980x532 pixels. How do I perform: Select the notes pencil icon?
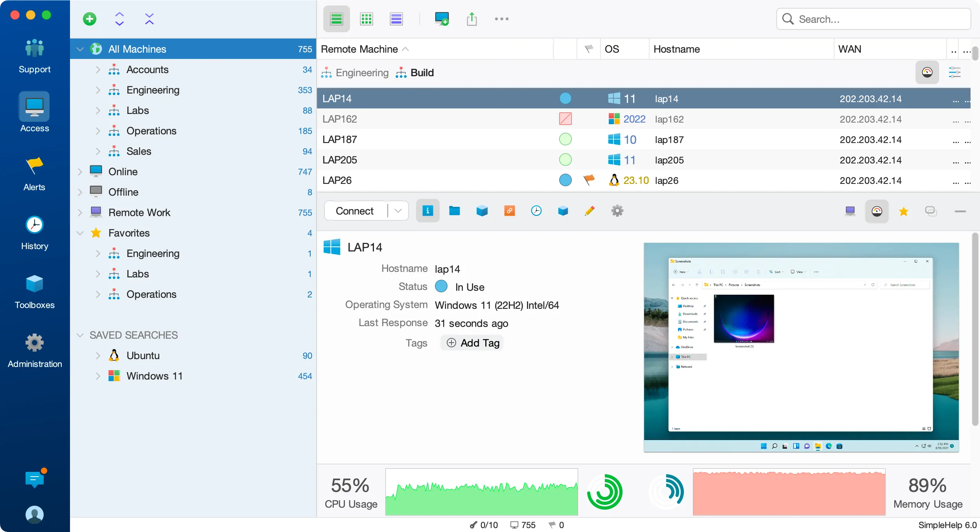[589, 211]
